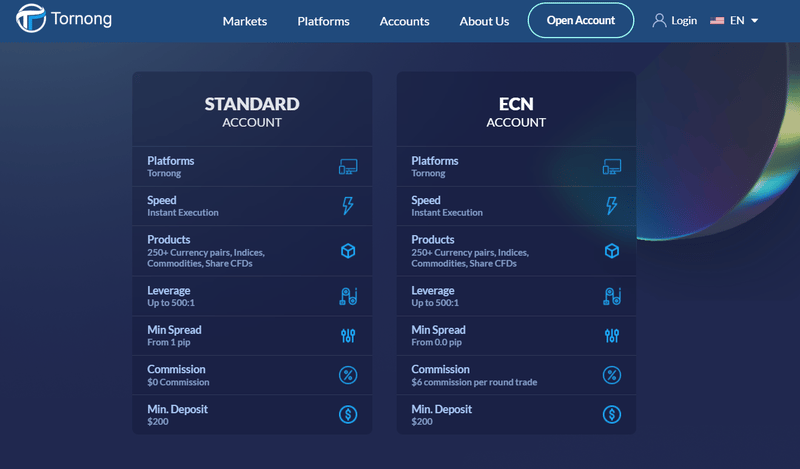Click 'Tornong' platform value in ECN account
The height and width of the screenshot is (469, 800).
pos(429,174)
